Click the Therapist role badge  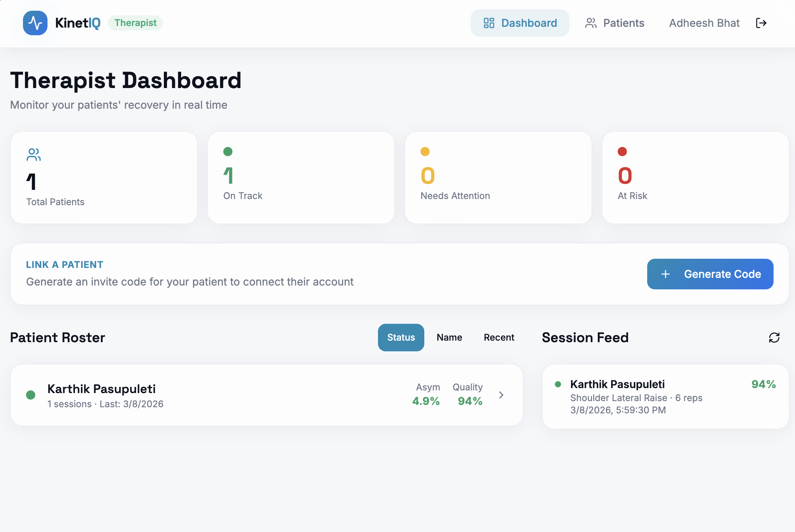pos(135,23)
